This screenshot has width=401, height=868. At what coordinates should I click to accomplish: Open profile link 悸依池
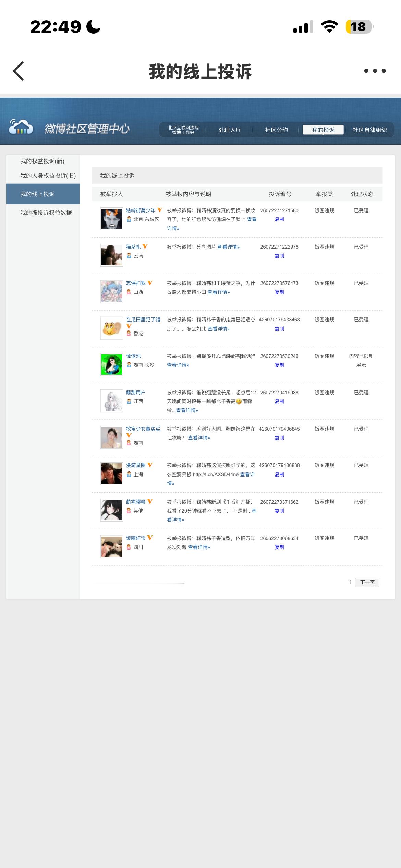pos(133,356)
